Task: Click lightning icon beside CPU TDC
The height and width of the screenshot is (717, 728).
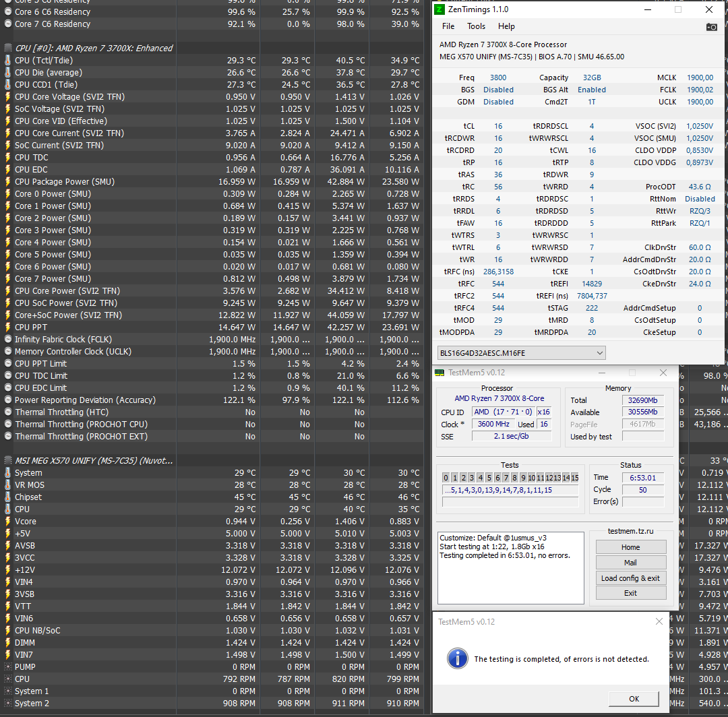Action: click(8, 157)
